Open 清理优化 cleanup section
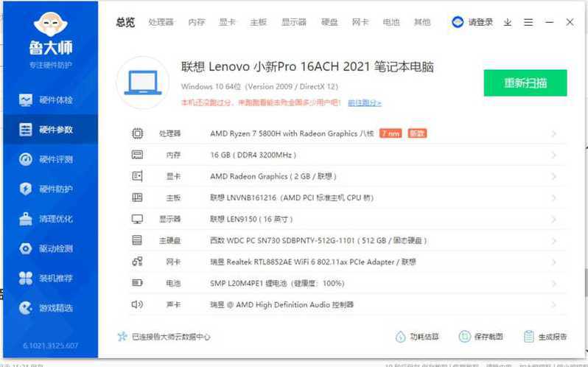588x367 pixels. (x=51, y=219)
